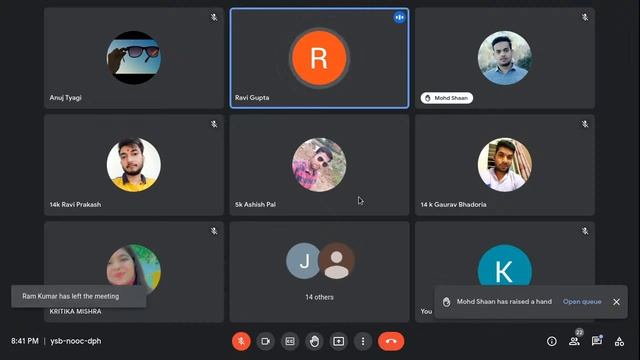Turn on the camera button
Viewport: 640px width, 360px height.
point(265,341)
